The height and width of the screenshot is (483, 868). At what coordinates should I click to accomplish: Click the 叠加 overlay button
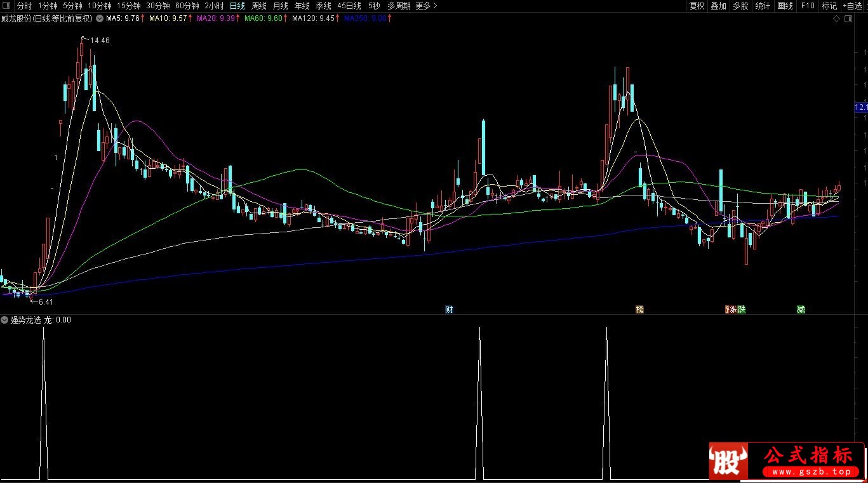click(718, 6)
